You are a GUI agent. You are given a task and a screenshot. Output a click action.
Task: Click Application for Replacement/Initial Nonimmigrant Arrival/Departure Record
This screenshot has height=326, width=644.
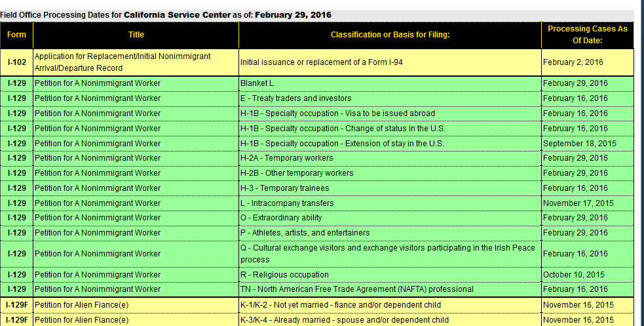136,62
